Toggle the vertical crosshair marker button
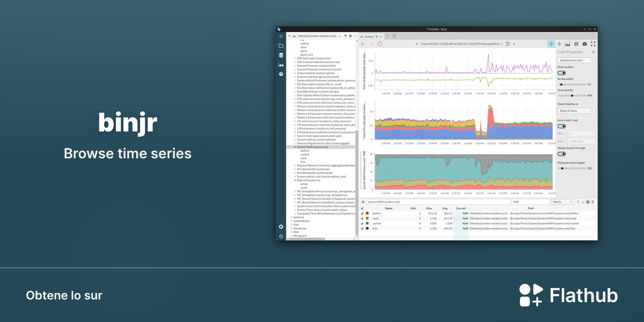 [551, 43]
